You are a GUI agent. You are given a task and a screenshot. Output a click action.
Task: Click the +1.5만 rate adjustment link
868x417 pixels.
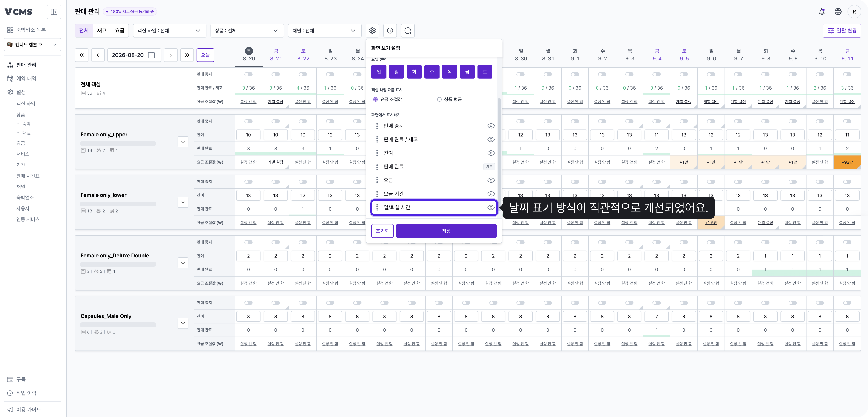[x=711, y=223]
